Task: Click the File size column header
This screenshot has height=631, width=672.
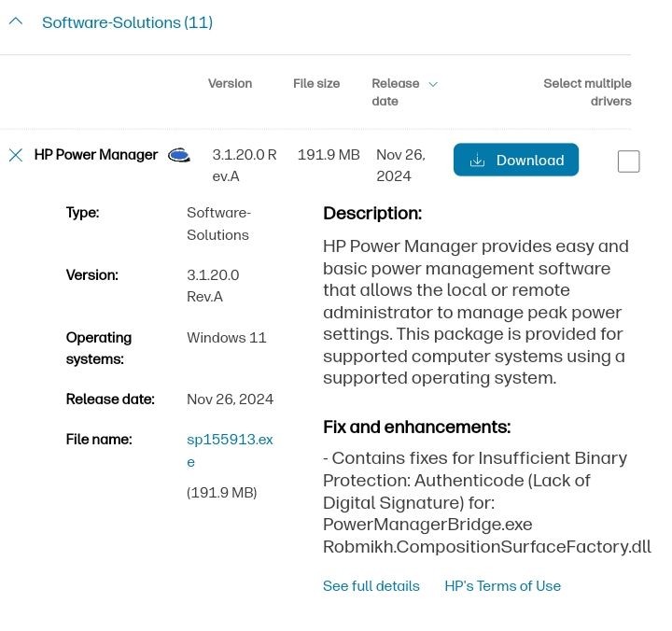Action: (x=316, y=84)
